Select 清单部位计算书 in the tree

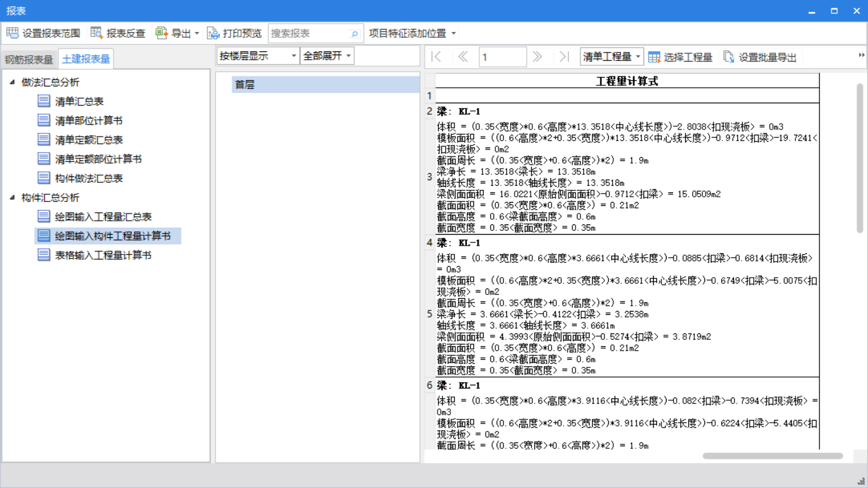pos(89,121)
